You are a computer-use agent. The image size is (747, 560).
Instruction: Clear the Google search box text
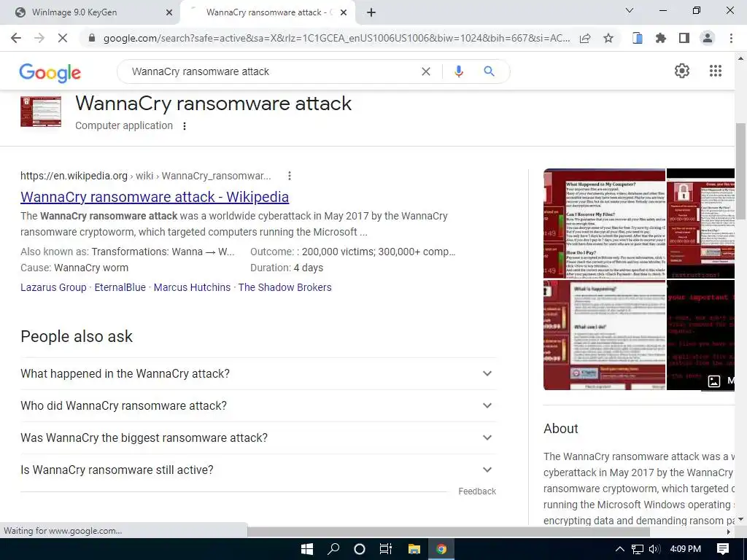coord(426,71)
